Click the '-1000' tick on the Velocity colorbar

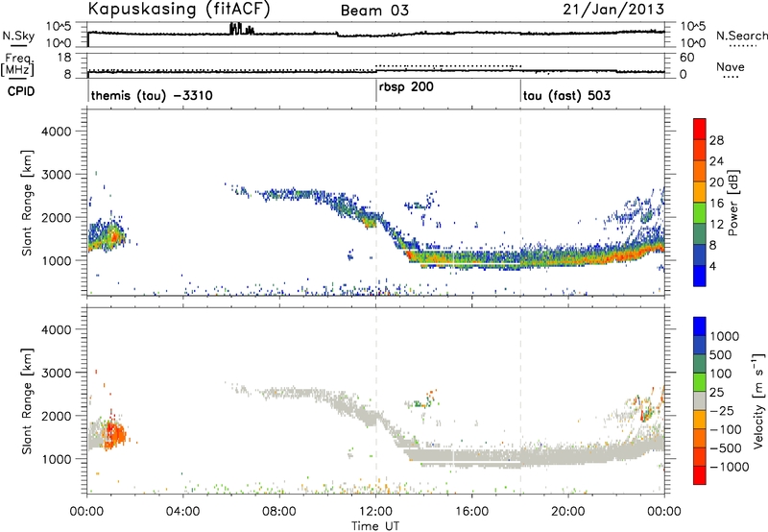(x=730, y=467)
